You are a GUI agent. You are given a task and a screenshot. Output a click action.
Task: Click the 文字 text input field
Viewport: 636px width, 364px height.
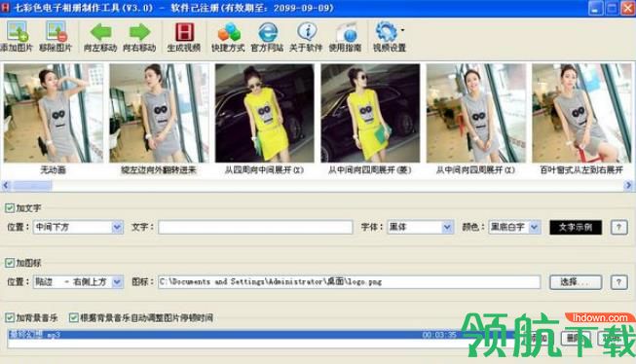coord(255,227)
